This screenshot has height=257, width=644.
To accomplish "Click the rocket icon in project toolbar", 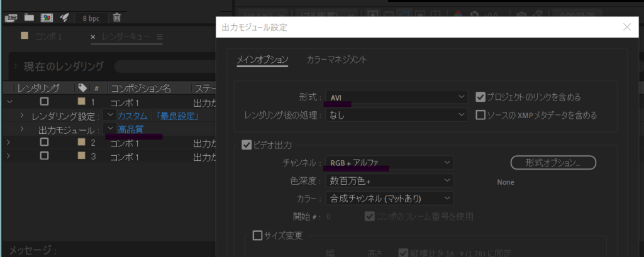I will click(65, 18).
